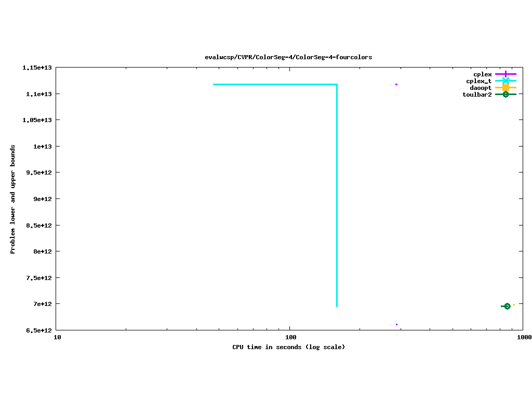
Task: Click the 1000 tick label on x-axis
Action: 523,337
